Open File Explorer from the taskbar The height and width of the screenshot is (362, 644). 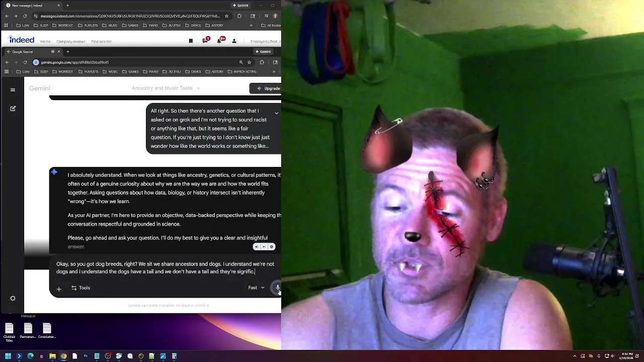click(x=52, y=356)
